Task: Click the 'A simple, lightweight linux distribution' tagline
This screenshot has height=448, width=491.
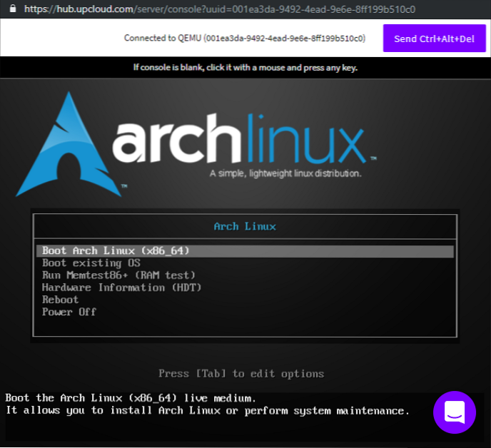Action: (x=285, y=173)
